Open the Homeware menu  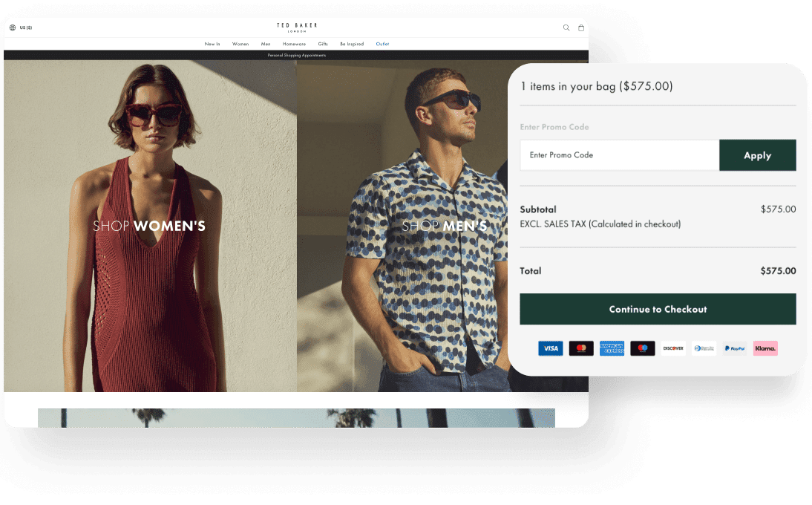(294, 44)
